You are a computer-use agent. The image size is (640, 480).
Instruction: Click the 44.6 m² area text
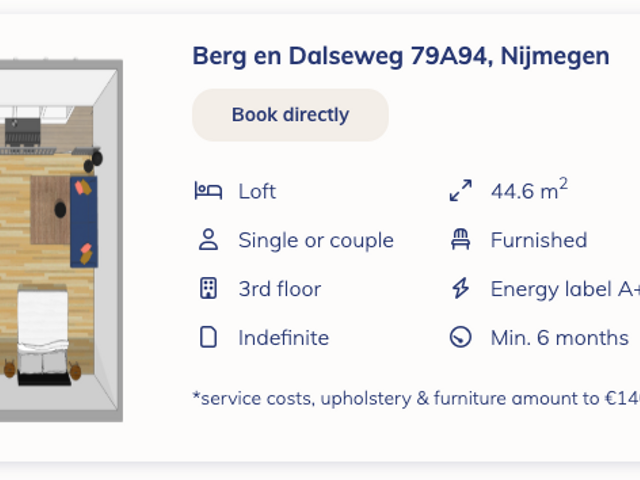tap(529, 190)
